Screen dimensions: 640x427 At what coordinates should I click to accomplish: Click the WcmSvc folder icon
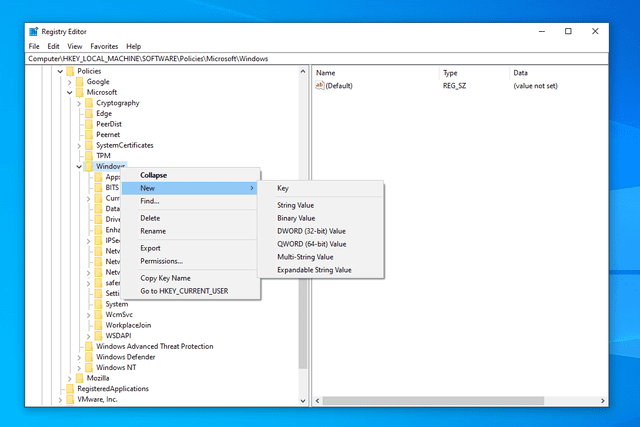[x=98, y=314]
